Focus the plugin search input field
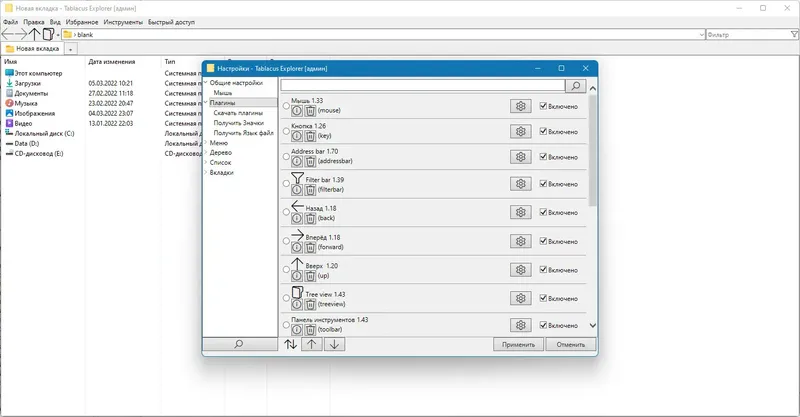The height and width of the screenshot is (417, 800). coord(423,86)
